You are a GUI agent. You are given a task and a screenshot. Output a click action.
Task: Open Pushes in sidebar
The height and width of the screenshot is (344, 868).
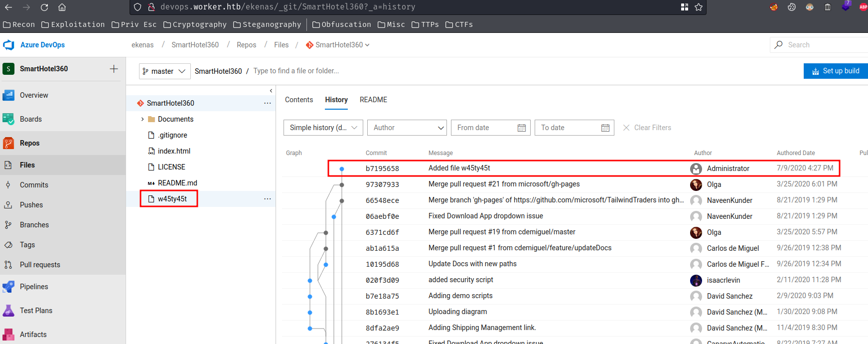[x=31, y=205]
